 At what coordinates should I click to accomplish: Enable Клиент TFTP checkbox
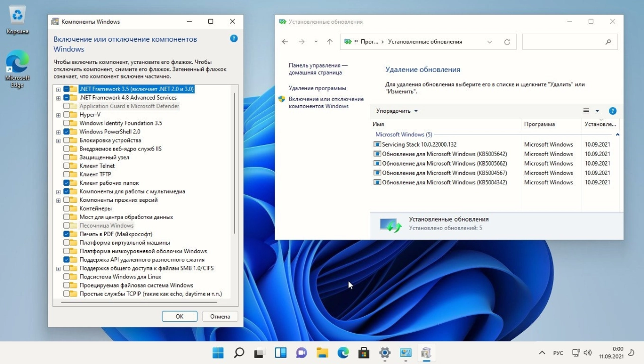[66, 174]
